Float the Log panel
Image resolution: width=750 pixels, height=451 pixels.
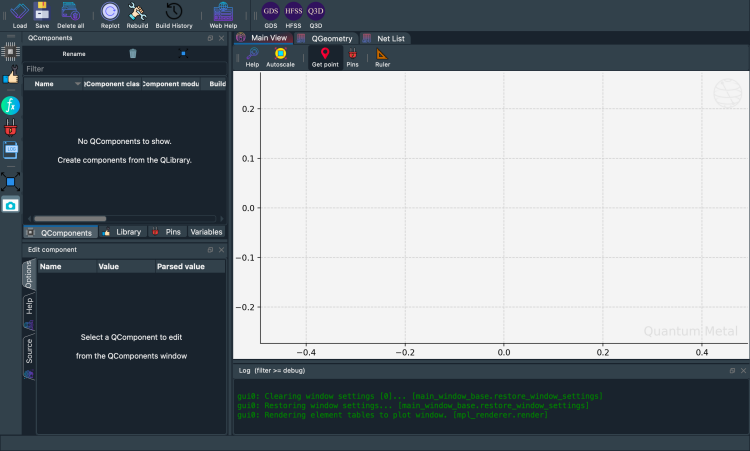732,371
